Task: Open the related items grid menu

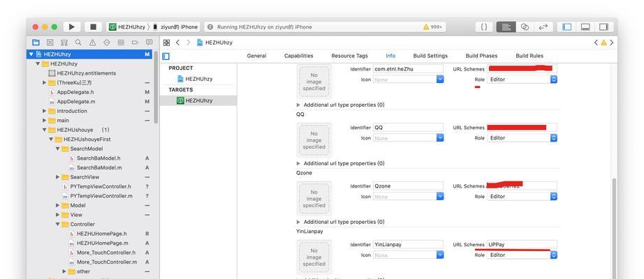Action: click(x=166, y=43)
